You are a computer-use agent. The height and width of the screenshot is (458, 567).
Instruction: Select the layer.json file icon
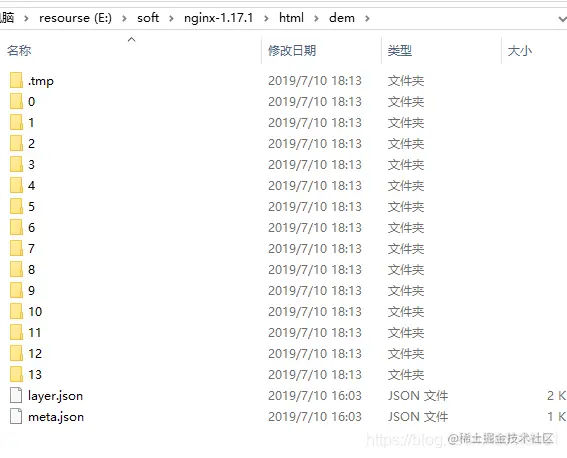16,395
